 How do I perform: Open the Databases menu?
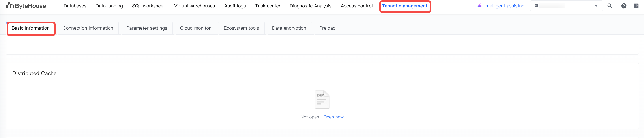pos(75,6)
